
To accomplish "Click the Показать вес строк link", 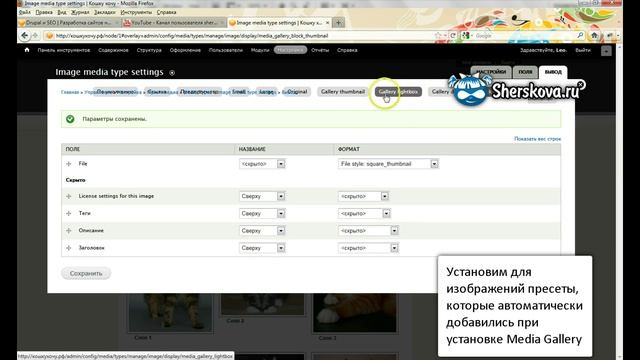I will coord(537,139).
